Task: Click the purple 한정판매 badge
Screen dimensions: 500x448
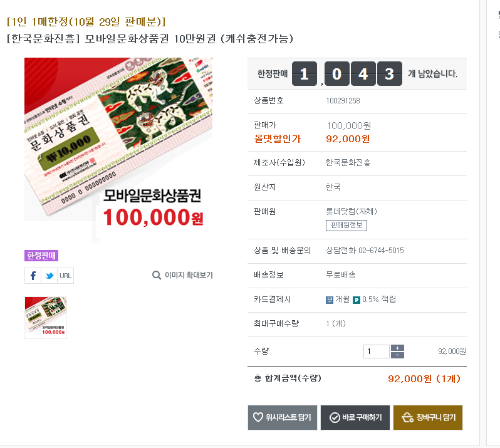Action: (x=41, y=256)
